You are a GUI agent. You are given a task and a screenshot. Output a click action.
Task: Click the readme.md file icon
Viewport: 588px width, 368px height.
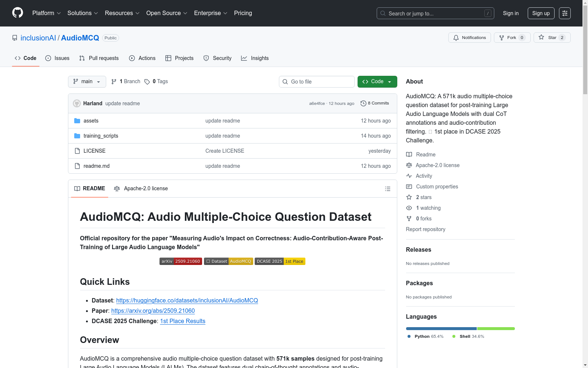[x=77, y=166]
